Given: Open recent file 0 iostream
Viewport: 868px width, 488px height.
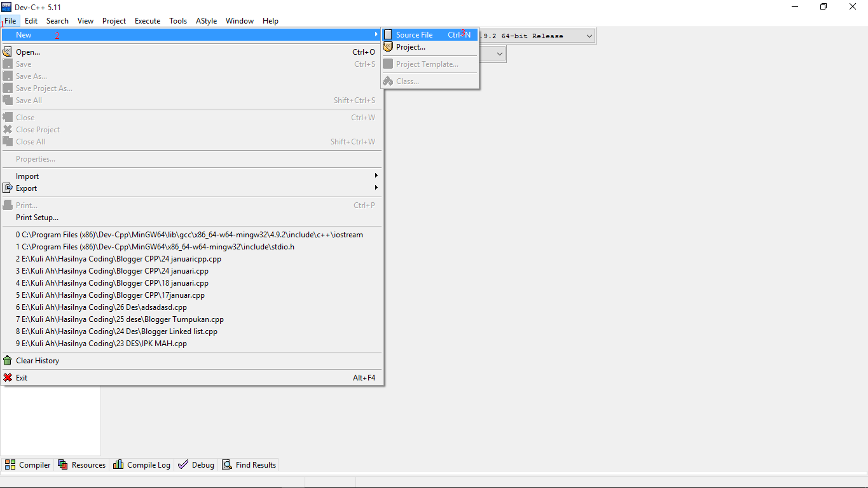Looking at the screenshot, I should (x=191, y=235).
